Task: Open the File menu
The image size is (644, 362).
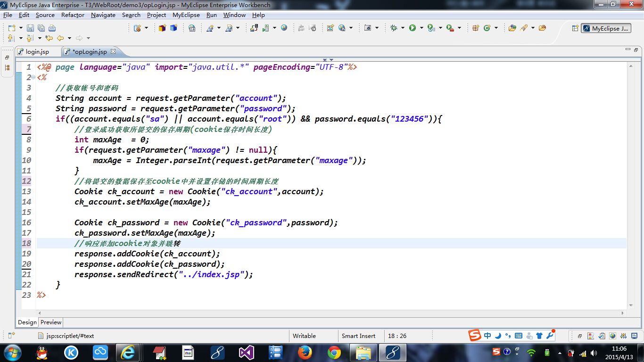Action: coord(8,15)
